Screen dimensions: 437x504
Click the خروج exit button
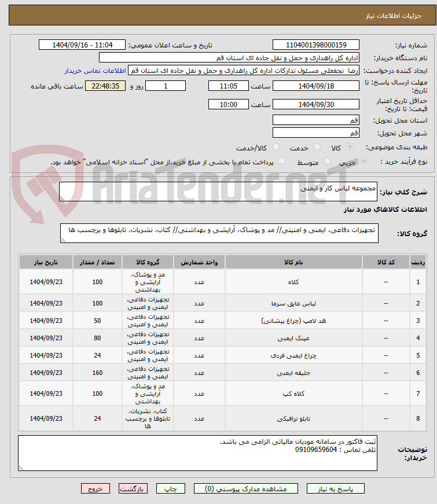pos(96,488)
